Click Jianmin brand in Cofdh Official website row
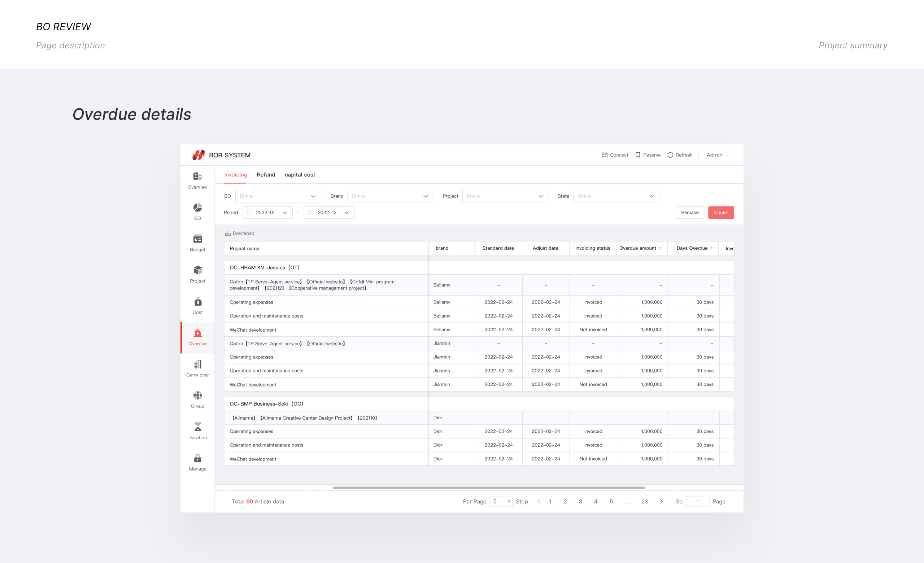 [x=442, y=343]
